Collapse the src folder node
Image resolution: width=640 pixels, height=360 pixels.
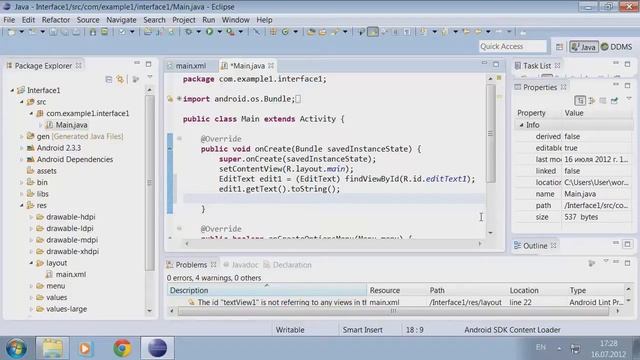point(22,102)
